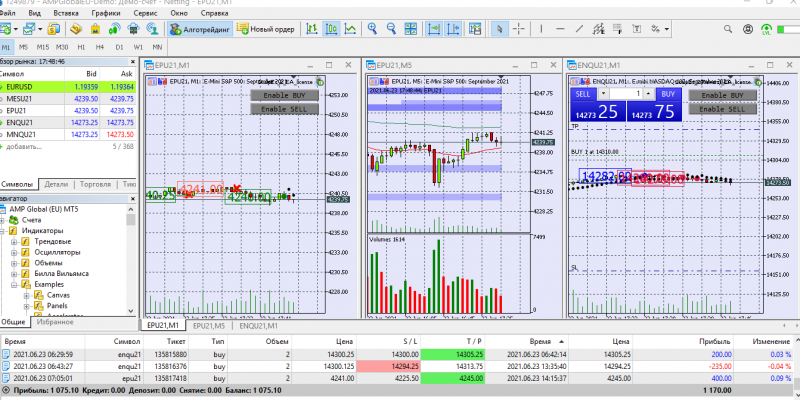Expand the Осцилляторы folder
Viewport: 800px width, 400px height.
click(x=14, y=253)
